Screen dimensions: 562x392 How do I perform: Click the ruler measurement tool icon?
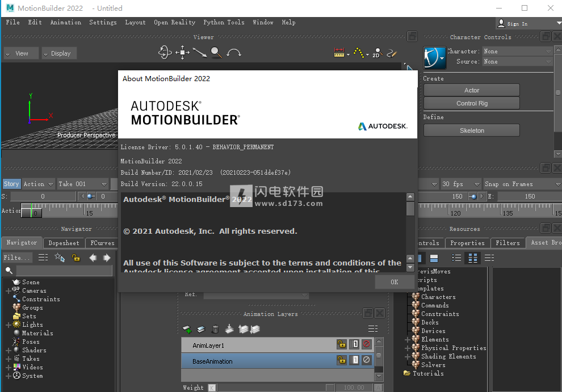(339, 53)
